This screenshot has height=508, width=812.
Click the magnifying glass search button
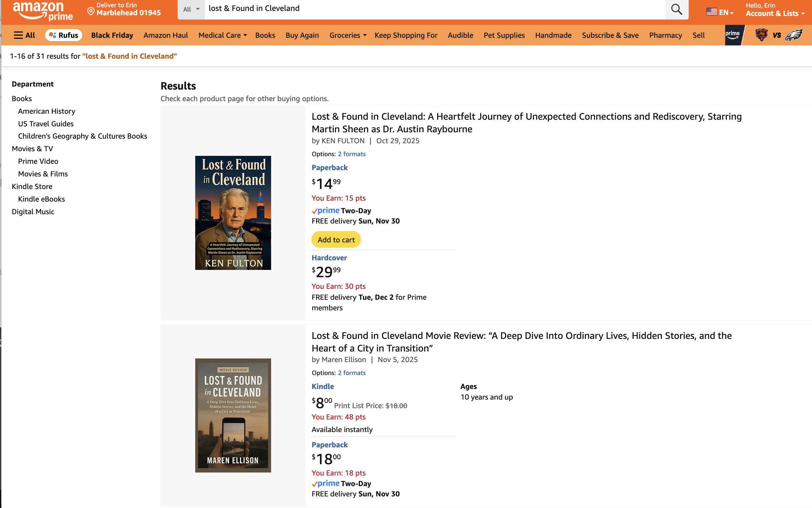click(676, 9)
